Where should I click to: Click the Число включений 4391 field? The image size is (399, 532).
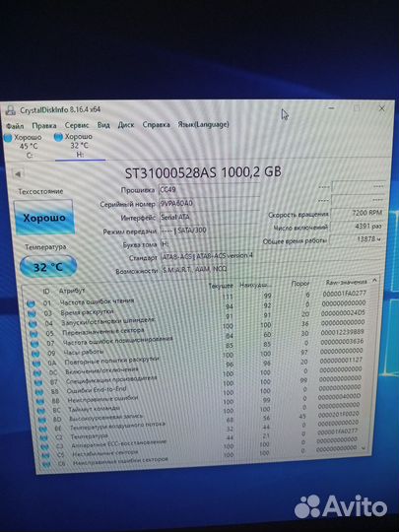coord(357,226)
